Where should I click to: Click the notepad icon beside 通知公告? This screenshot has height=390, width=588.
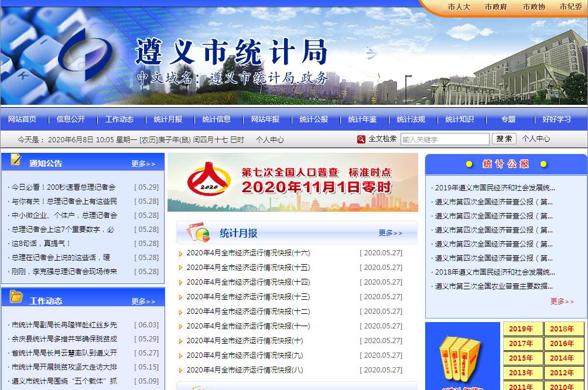point(16,160)
